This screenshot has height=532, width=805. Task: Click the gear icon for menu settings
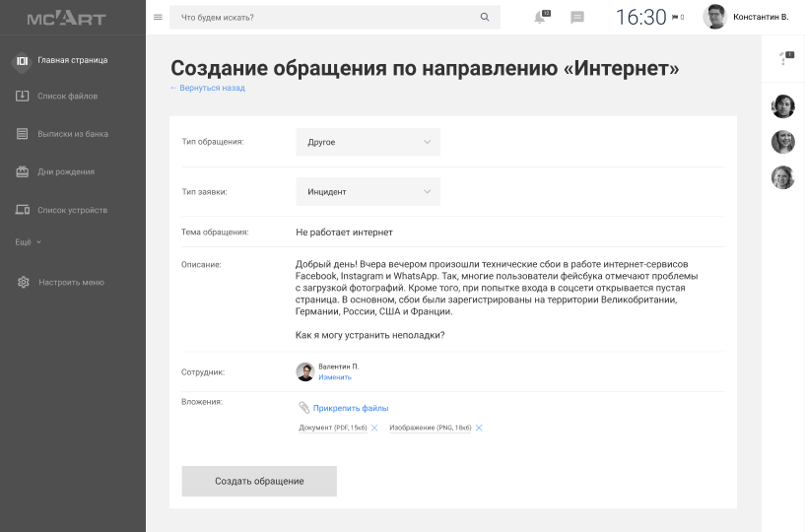point(23,283)
